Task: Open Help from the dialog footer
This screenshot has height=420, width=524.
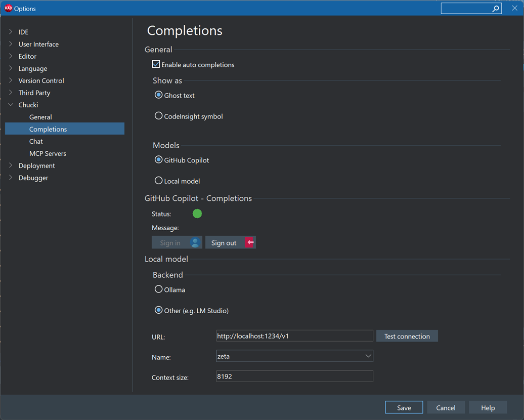Action: tap(488, 407)
